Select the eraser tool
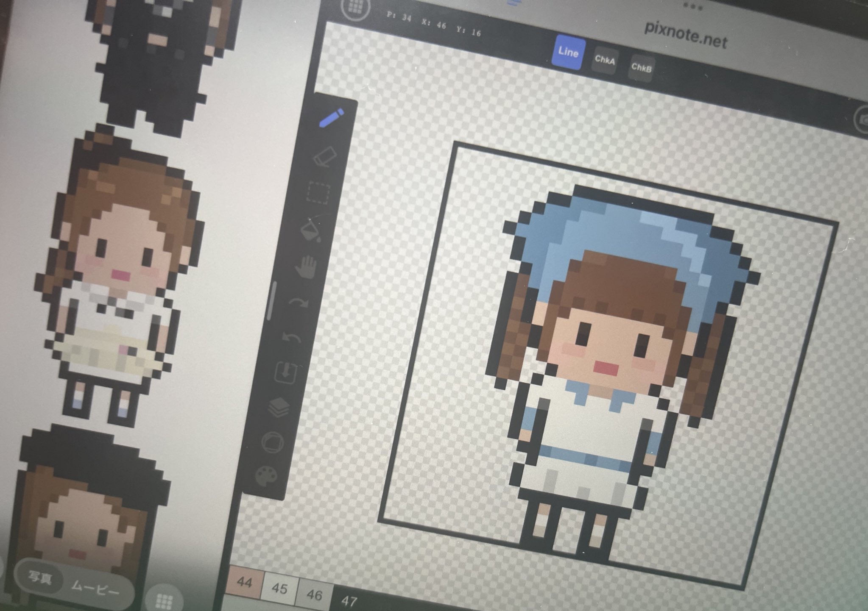Screen dimensions: 868x611 pyautogui.click(x=324, y=156)
